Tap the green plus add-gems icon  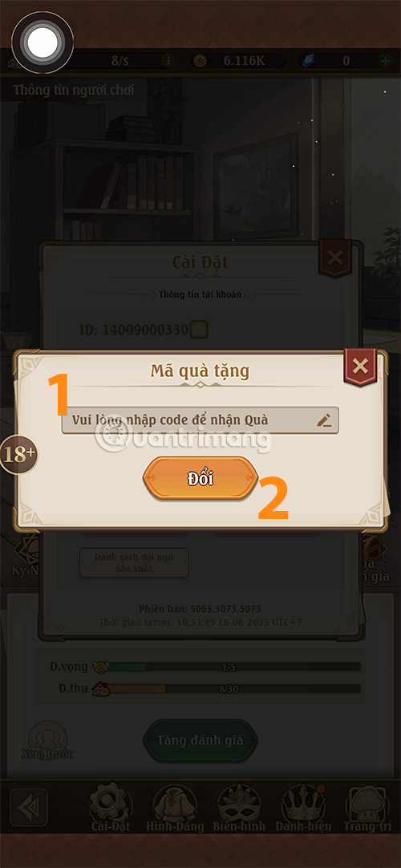click(385, 61)
